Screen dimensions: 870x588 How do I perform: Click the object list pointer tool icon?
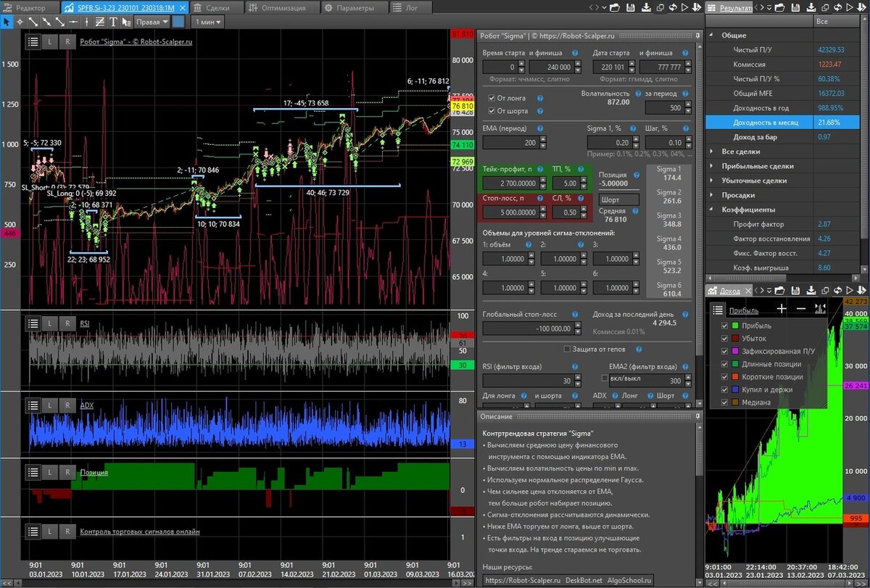point(126,22)
